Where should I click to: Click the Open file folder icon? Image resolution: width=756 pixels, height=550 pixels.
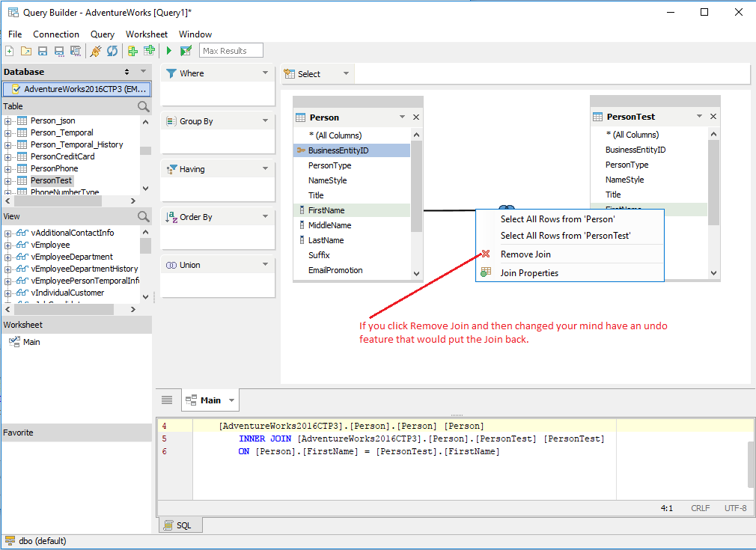click(x=26, y=51)
